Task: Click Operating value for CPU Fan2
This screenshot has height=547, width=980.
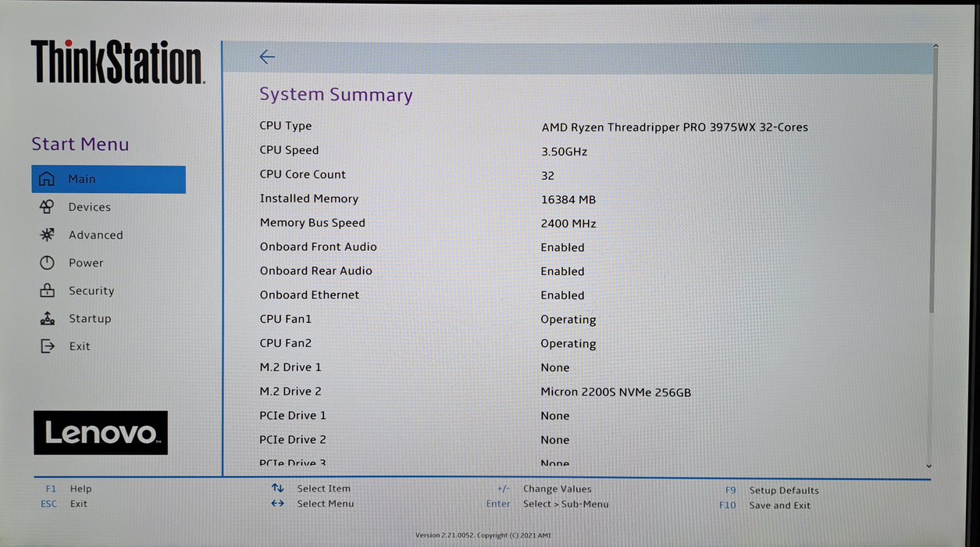Action: (568, 344)
